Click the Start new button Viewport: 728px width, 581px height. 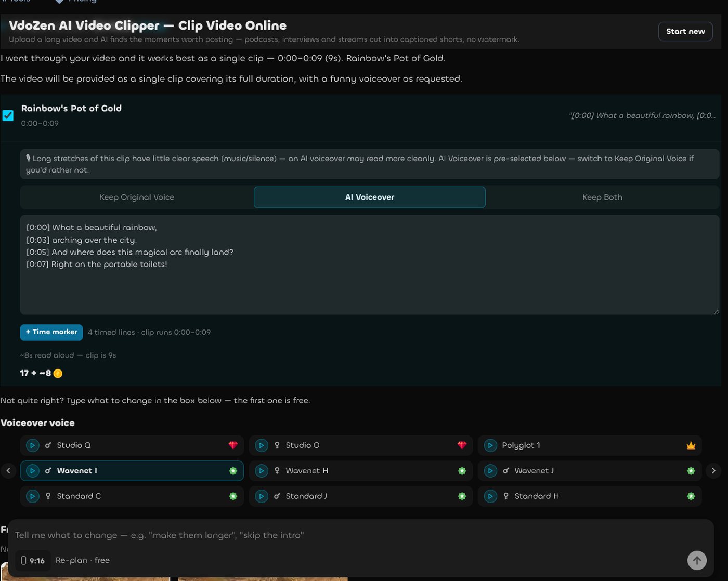click(685, 32)
